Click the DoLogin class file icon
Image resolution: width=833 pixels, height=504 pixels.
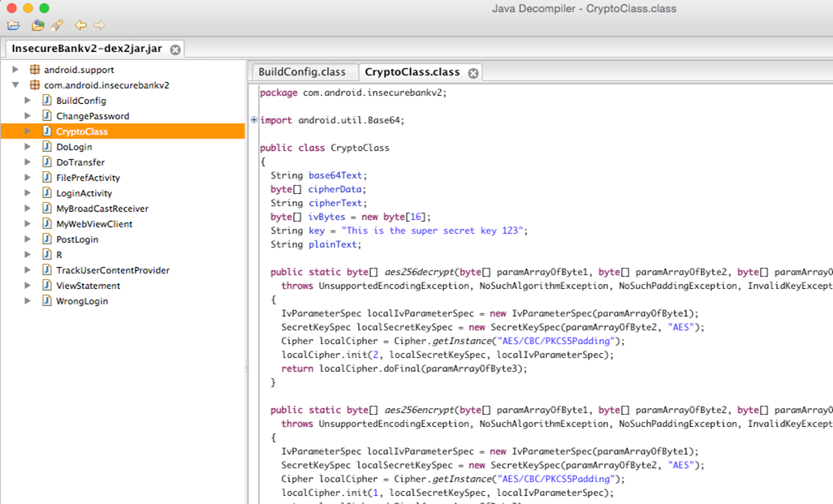tap(47, 147)
